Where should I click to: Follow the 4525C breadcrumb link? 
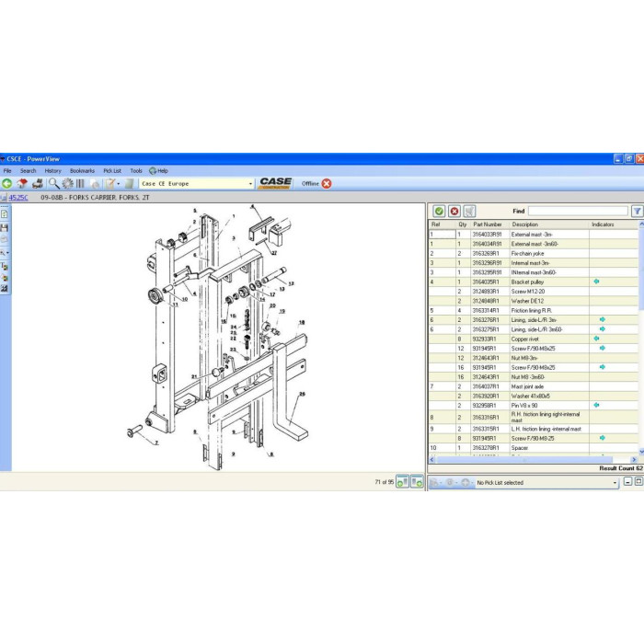(x=18, y=198)
